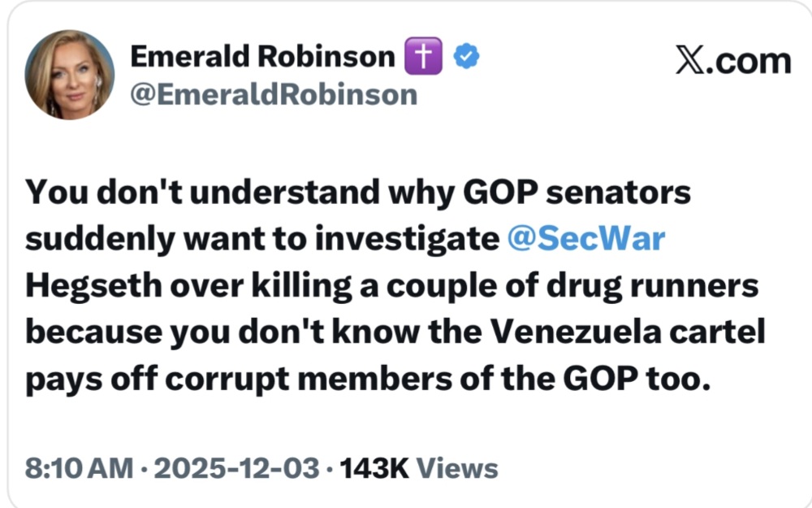
Task: Click the Views label
Action: click(x=456, y=469)
